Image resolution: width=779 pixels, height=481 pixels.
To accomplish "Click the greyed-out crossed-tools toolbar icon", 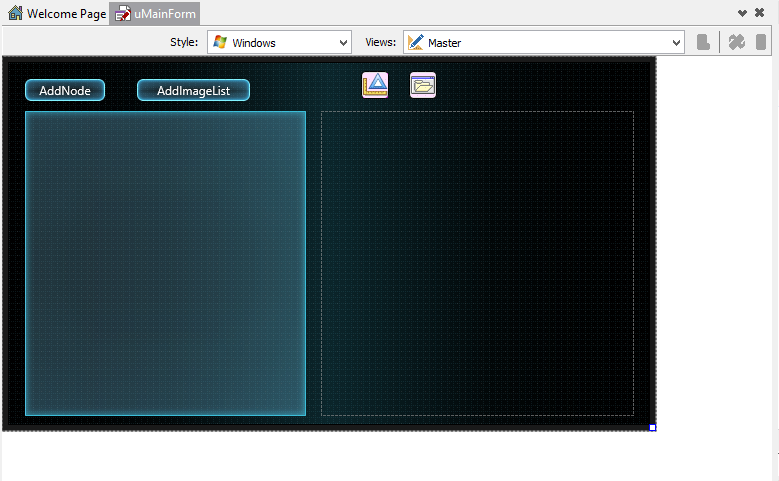I will point(736,42).
